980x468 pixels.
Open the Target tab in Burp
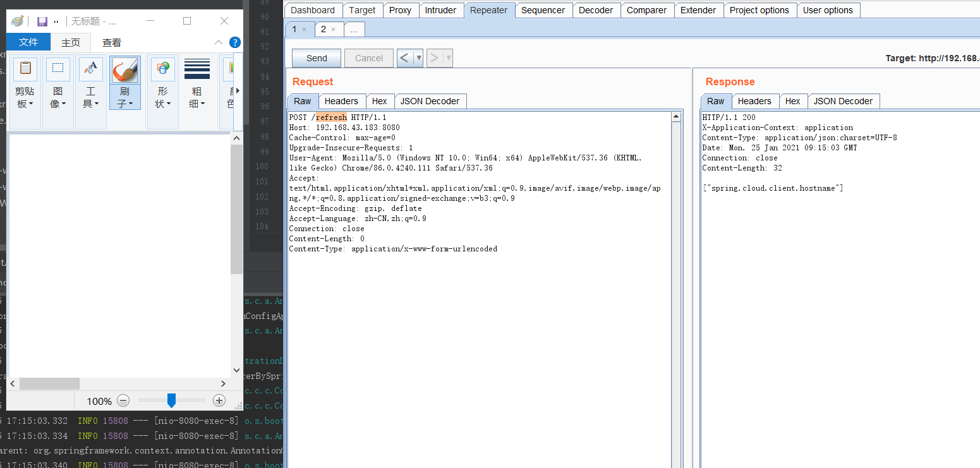(x=362, y=10)
